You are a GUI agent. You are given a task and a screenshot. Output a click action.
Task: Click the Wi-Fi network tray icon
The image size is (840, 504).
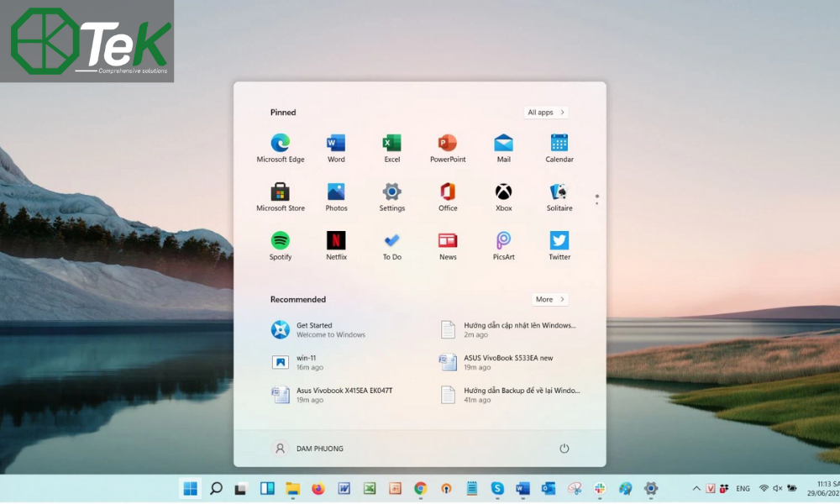tap(764, 488)
